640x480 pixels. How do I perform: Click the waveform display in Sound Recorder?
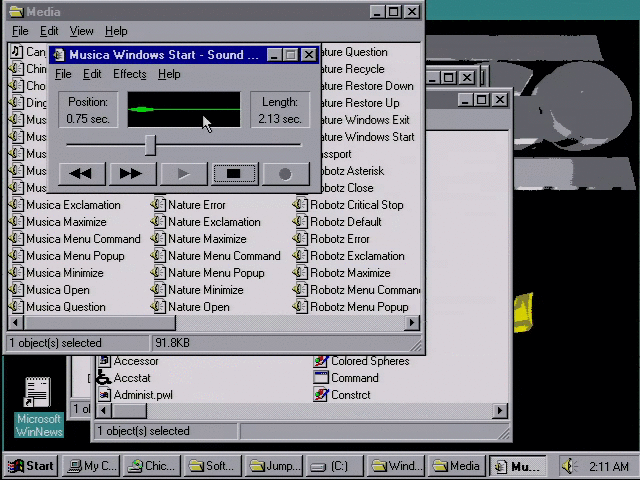tap(184, 109)
